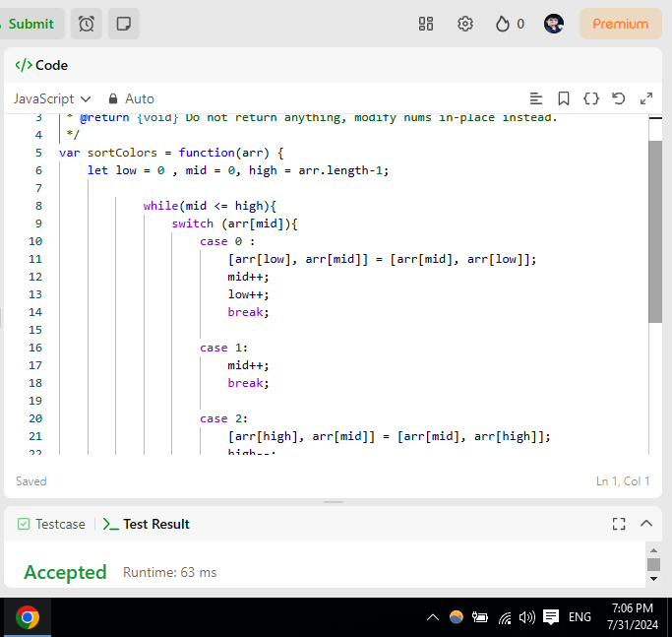Click the reset code undo icon
This screenshot has width=672, height=637.
[619, 98]
